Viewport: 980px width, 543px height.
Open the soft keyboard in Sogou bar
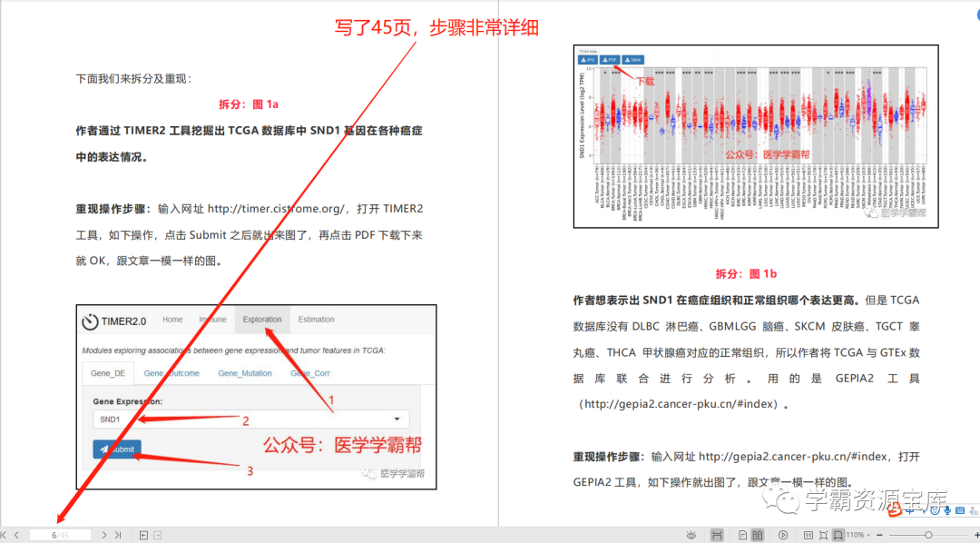coord(960,510)
